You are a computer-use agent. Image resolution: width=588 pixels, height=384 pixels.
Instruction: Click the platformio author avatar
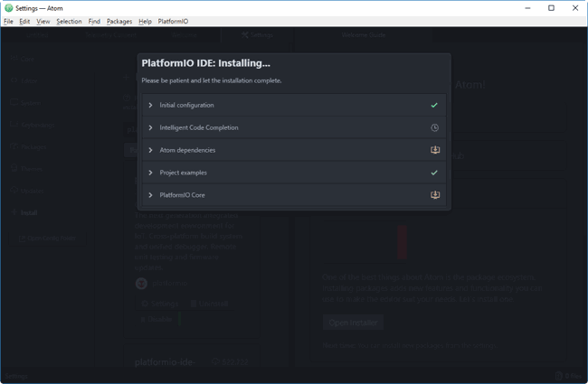(141, 283)
